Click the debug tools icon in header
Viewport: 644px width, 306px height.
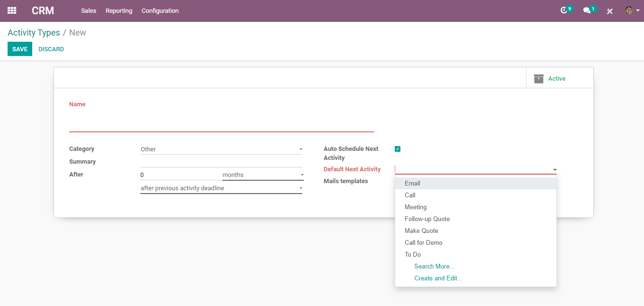coord(610,11)
